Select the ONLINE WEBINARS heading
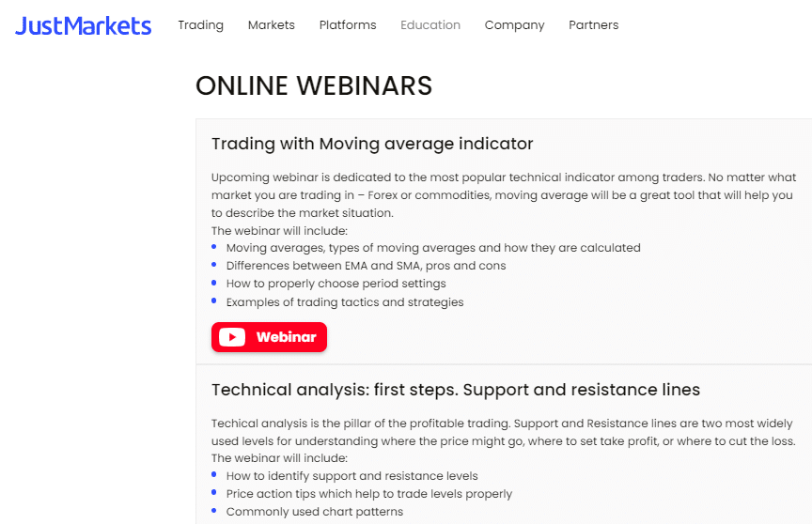This screenshot has width=812, height=524. tap(313, 85)
